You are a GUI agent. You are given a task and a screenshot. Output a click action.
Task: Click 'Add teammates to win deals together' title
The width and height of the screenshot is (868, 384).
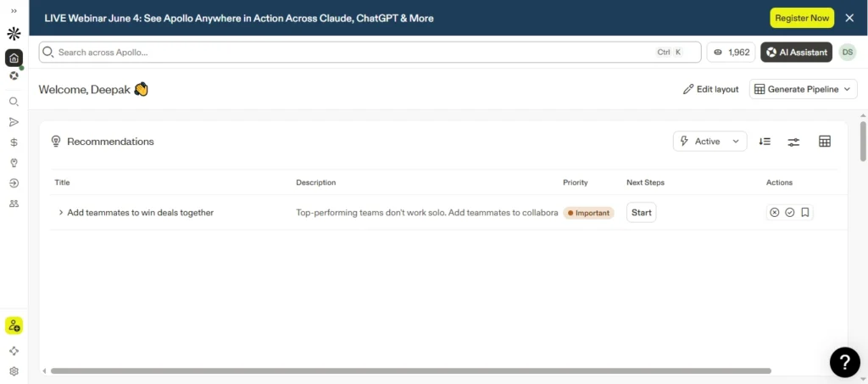(x=141, y=213)
